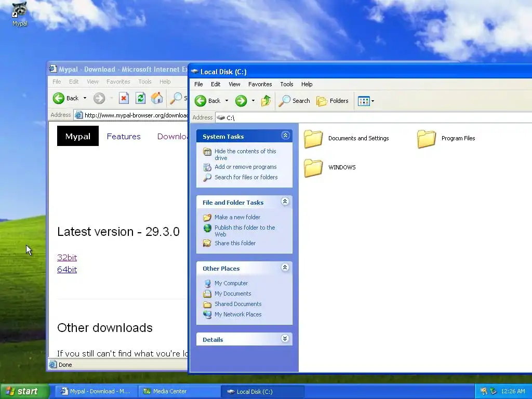Click second system tray icon beside clock

coord(494,391)
